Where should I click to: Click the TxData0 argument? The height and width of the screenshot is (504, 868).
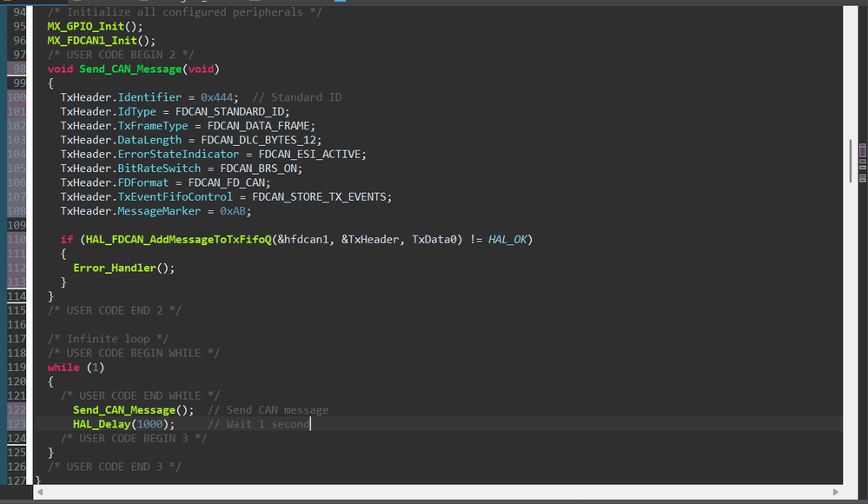tap(434, 240)
